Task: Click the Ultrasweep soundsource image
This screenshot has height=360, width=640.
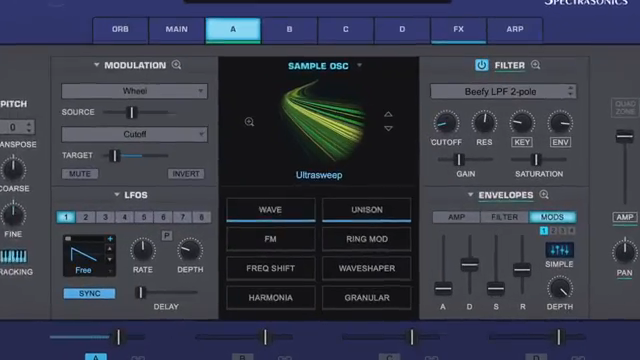Action: coord(322,120)
